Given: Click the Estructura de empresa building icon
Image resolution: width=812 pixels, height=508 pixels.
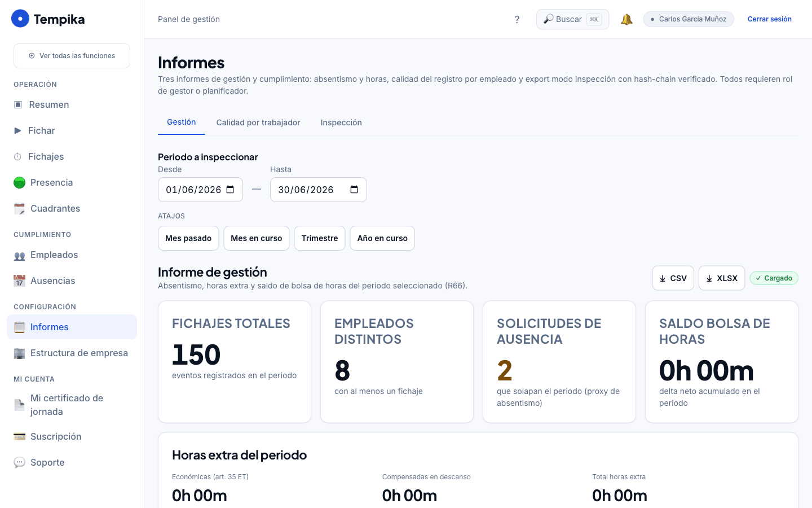Looking at the screenshot, I should click(20, 353).
